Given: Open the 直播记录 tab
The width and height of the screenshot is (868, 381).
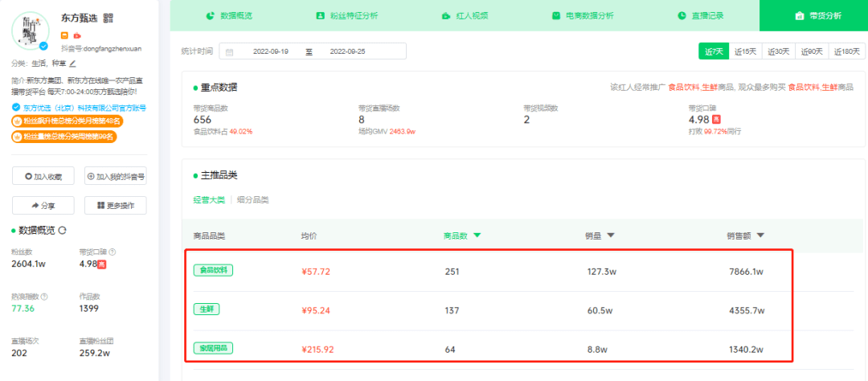Looking at the screenshot, I should (x=700, y=15).
